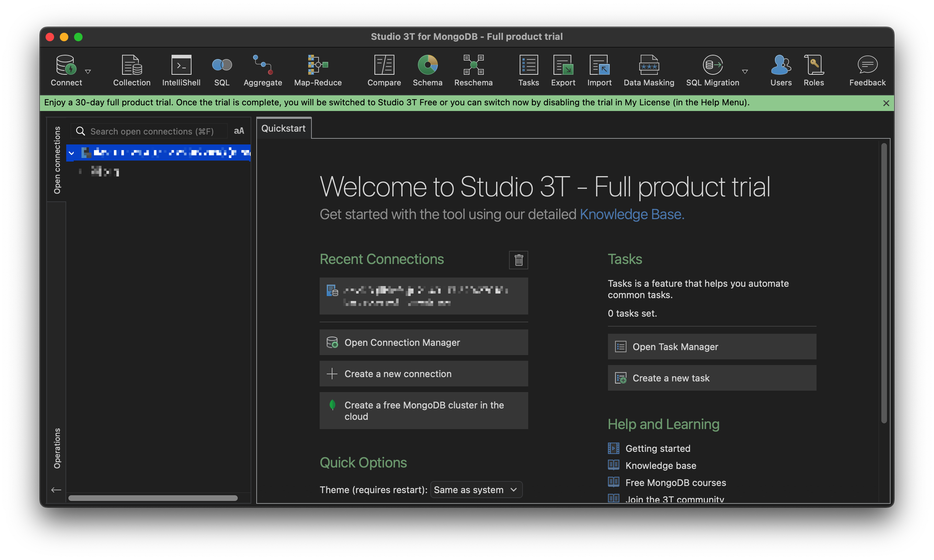Clear recent connections with trash icon
The image size is (934, 560).
518,260
